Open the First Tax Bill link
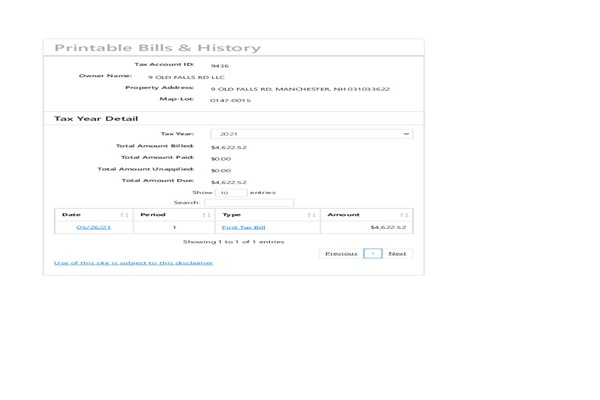The width and height of the screenshot is (600, 400). click(x=243, y=228)
